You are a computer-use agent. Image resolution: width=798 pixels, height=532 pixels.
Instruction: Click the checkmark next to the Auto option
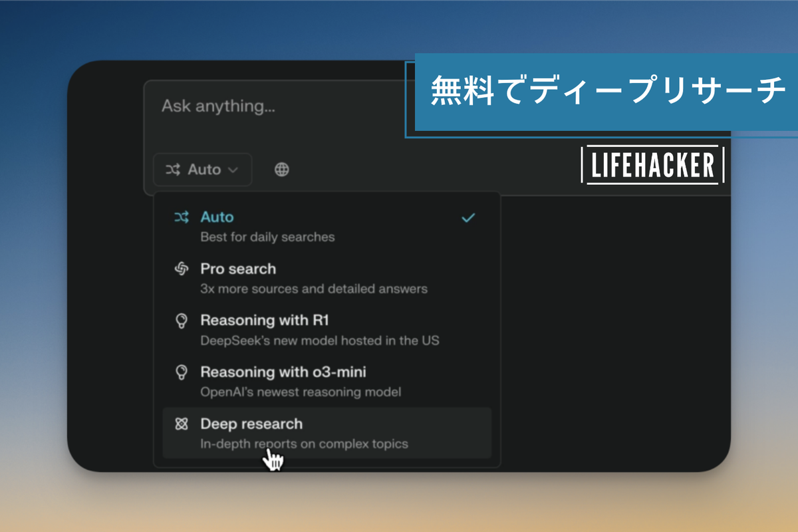tap(468, 217)
